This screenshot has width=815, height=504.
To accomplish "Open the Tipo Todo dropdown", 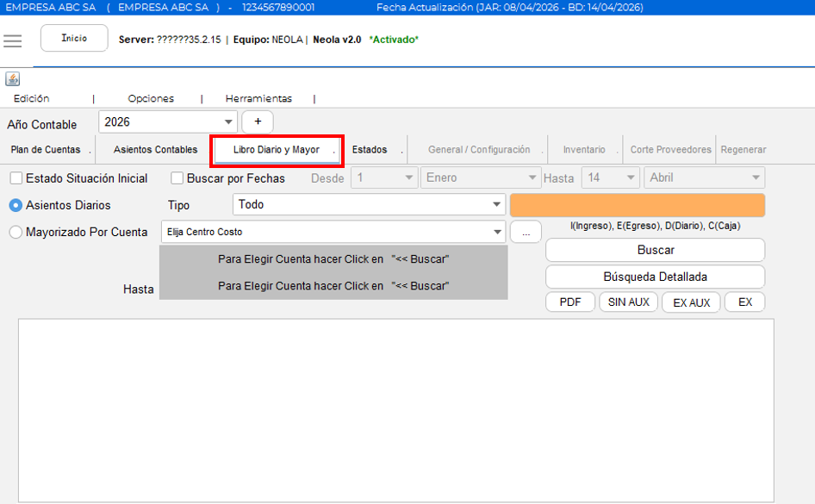I will coord(369,205).
